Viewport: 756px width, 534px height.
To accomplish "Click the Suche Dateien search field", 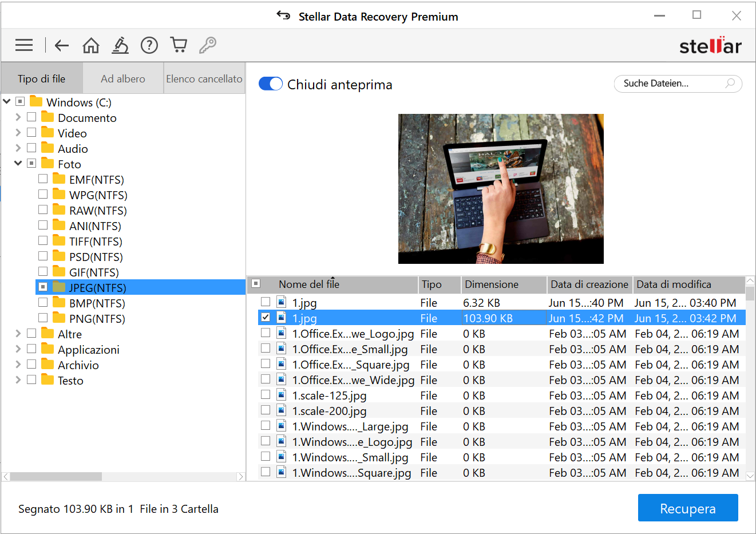I will coord(670,84).
